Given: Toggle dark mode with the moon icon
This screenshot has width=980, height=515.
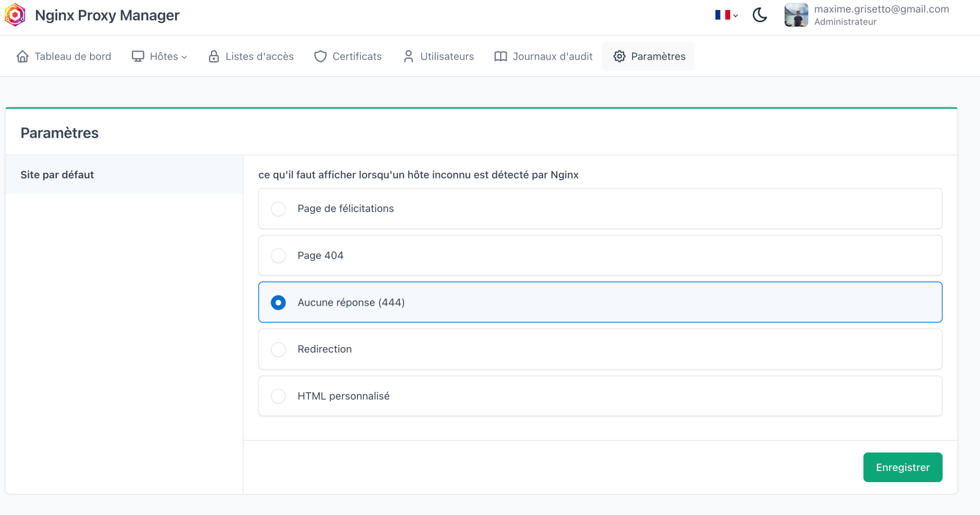Looking at the screenshot, I should [759, 15].
